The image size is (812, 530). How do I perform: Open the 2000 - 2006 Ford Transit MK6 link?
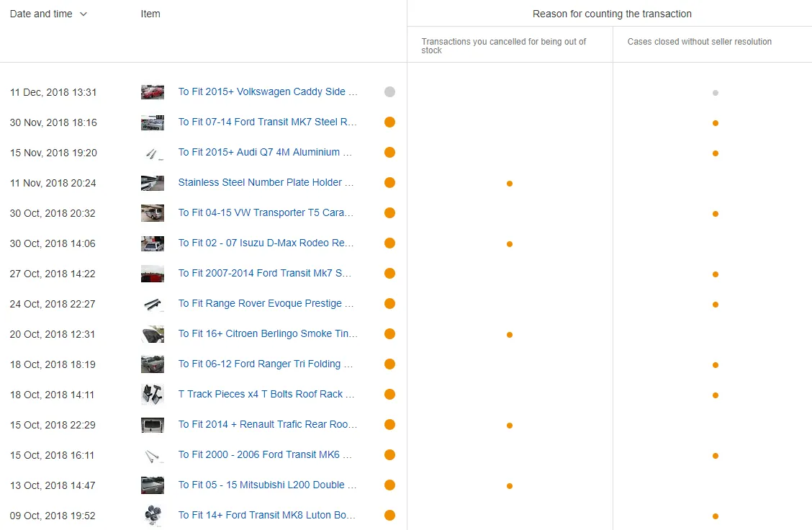[265, 454]
